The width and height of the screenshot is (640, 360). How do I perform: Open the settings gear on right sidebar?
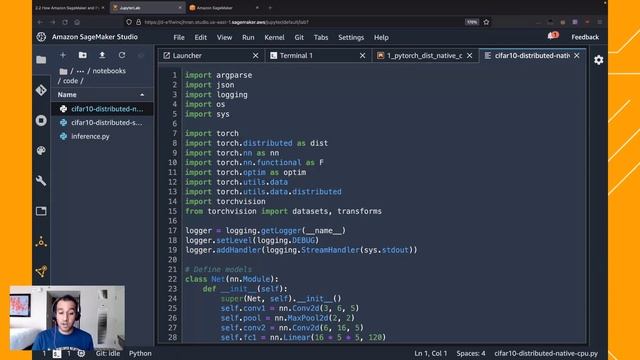point(598,60)
